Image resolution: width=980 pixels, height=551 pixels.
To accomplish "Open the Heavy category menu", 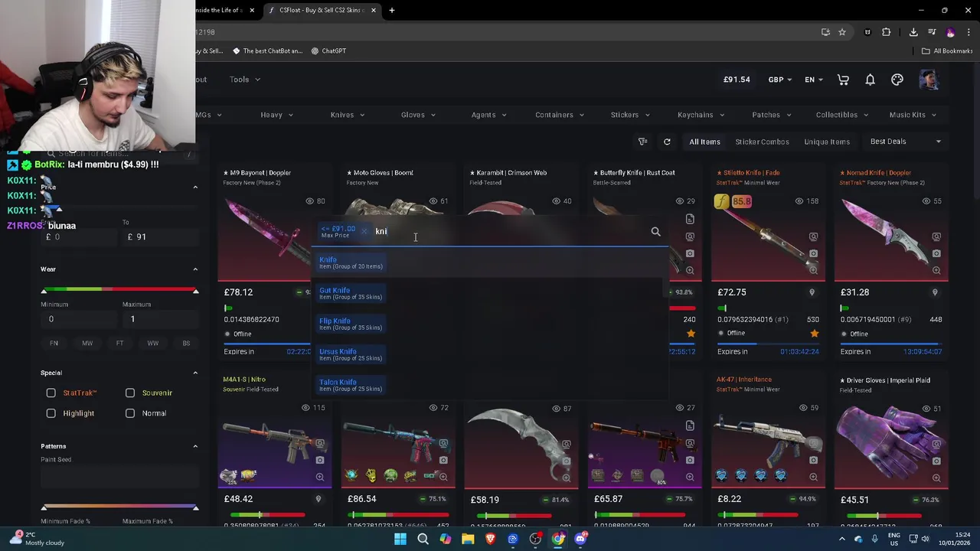I will (276, 115).
